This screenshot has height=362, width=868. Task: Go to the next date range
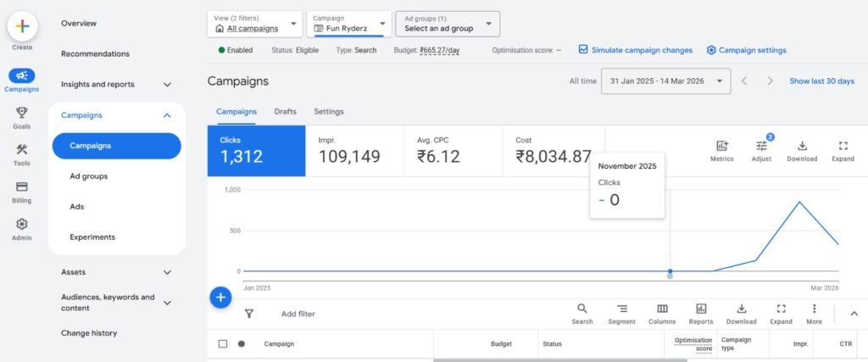click(770, 81)
